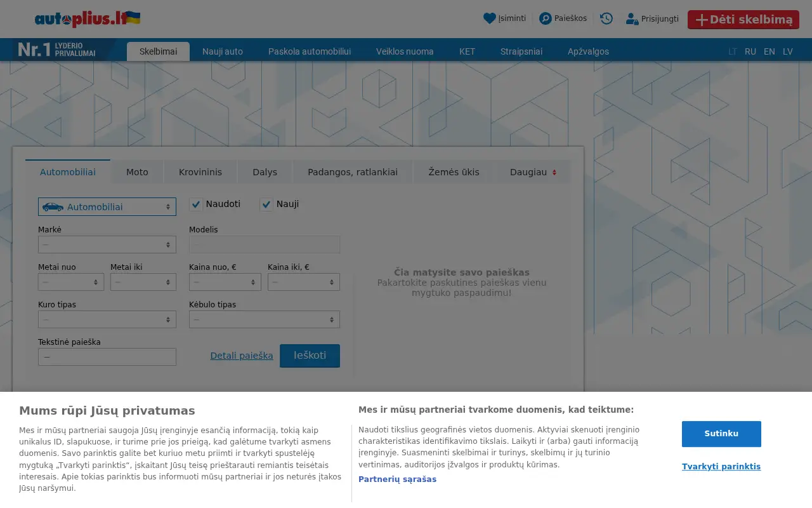Image resolution: width=812 pixels, height=508 pixels.
Task: Switch language to EN
Action: click(x=769, y=51)
